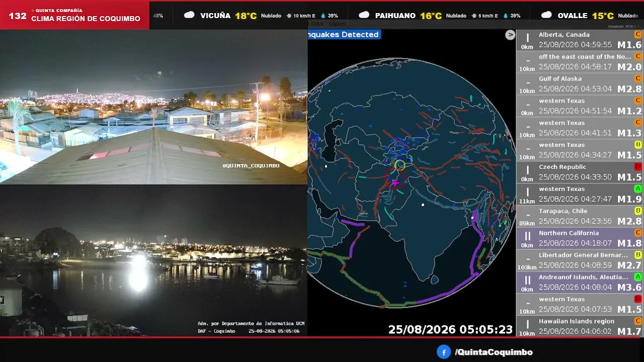Click the M3.6 magnitude value
Viewport: 644px width, 362px height.
pos(629,288)
